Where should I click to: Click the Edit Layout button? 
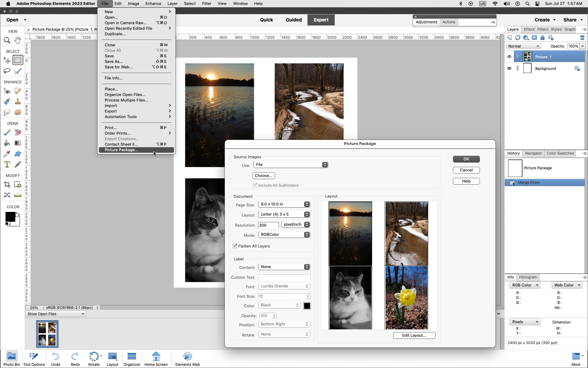(414, 335)
